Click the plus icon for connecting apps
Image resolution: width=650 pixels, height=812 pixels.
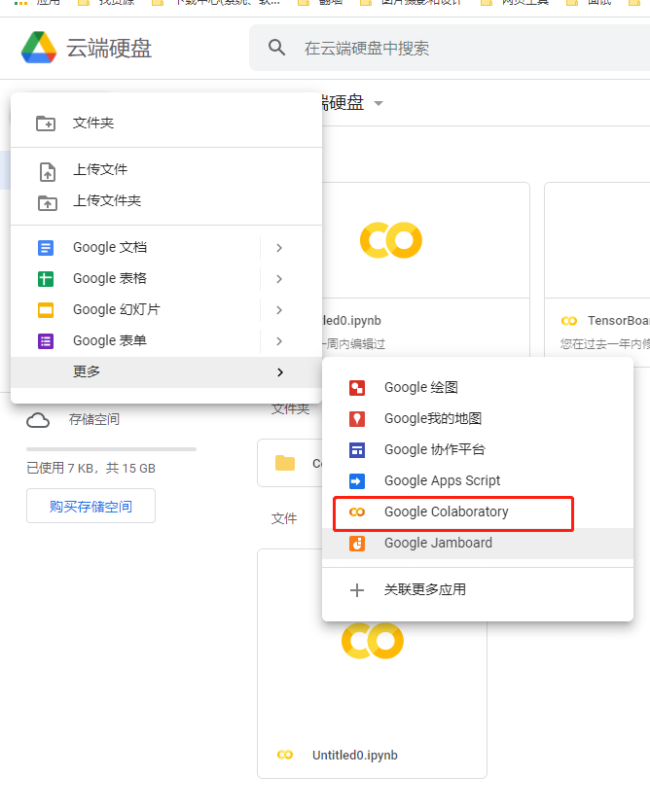click(x=357, y=590)
